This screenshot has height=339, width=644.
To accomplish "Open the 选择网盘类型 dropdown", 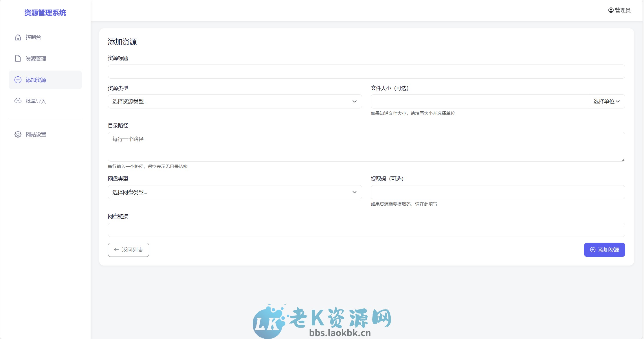I will pos(234,192).
